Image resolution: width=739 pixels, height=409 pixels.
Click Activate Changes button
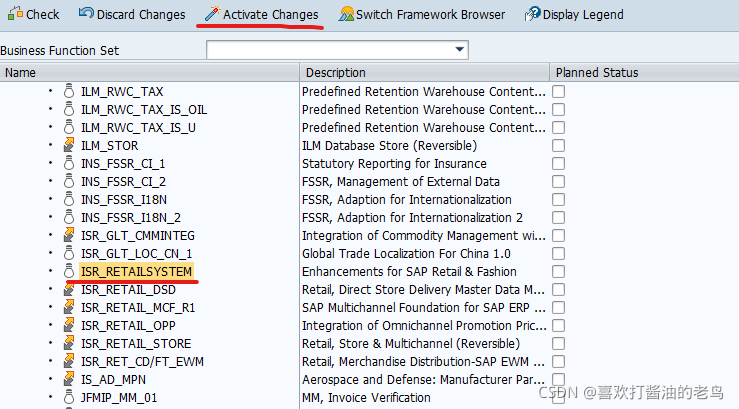tap(262, 15)
